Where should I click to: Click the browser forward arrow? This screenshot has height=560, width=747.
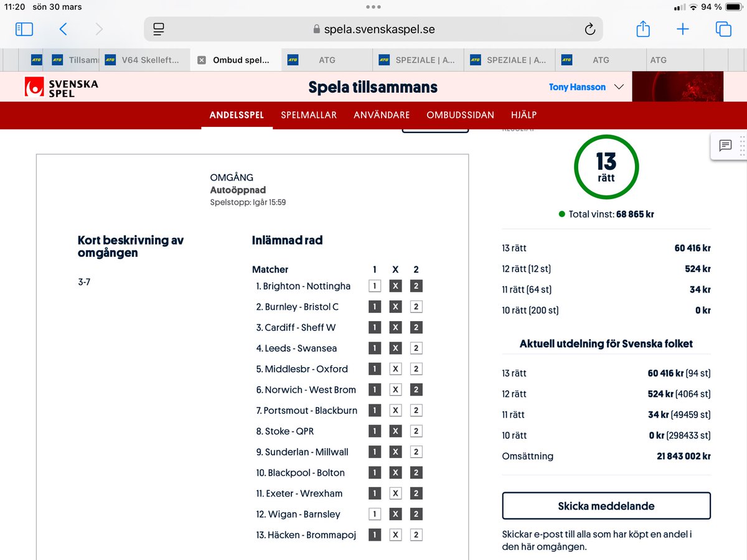(99, 29)
